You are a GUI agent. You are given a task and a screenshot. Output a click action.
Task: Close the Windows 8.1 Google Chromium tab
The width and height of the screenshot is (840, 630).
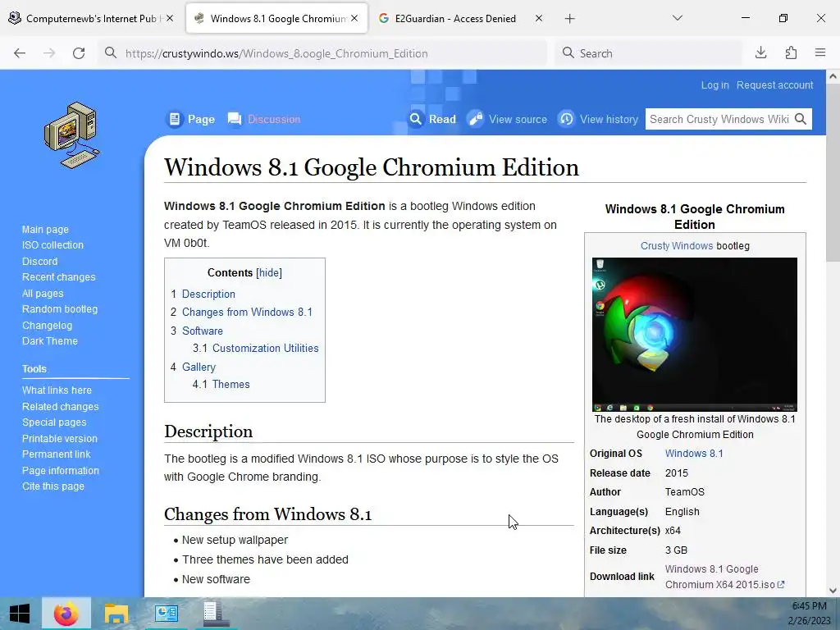354,18
